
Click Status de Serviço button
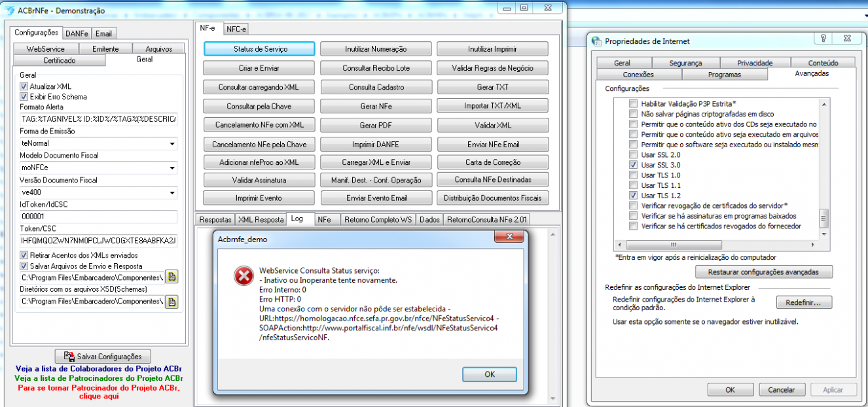[x=260, y=49]
